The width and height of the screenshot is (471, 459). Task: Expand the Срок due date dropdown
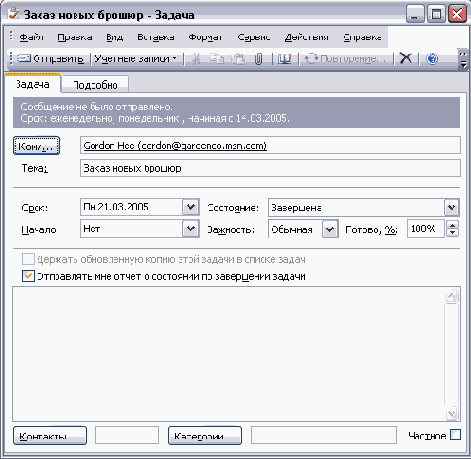pyautogui.click(x=191, y=207)
